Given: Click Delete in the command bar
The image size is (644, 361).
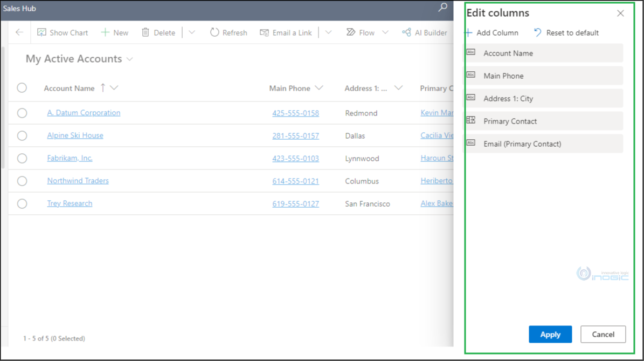Looking at the screenshot, I should pos(158,32).
